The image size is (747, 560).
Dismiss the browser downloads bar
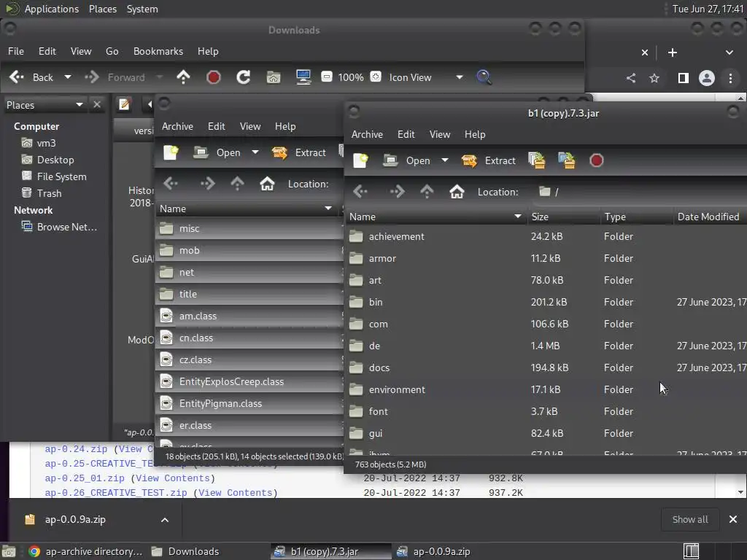732,519
